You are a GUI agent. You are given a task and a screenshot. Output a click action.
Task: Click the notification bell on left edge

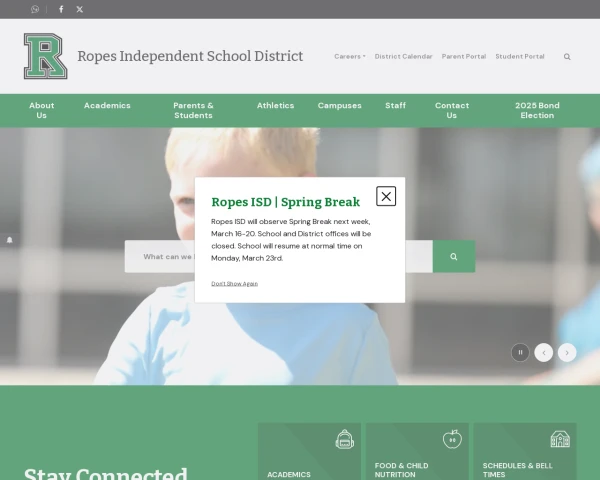tap(10, 240)
